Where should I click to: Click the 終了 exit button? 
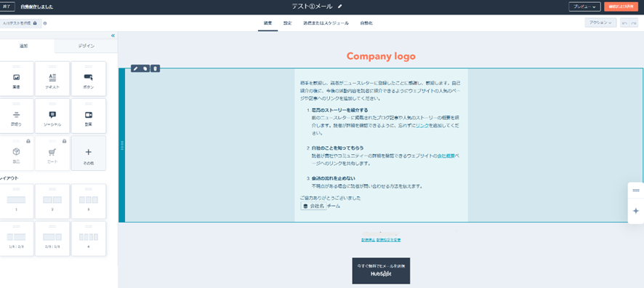click(7, 7)
